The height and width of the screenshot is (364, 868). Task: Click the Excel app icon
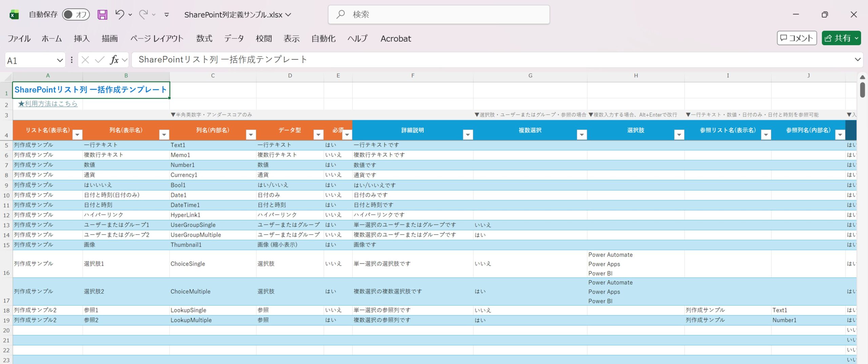(x=14, y=15)
